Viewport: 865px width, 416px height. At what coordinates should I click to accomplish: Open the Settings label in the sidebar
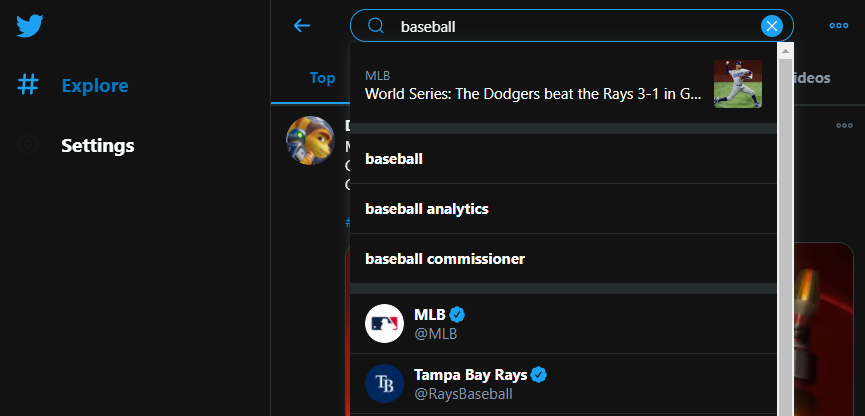tap(98, 146)
